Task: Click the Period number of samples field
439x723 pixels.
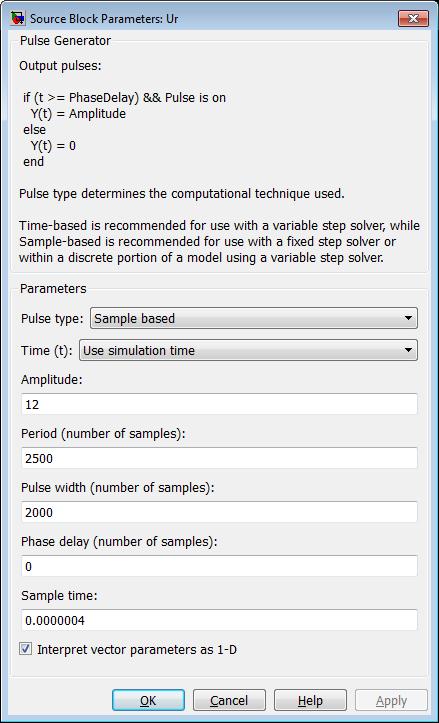Action: 220,458
